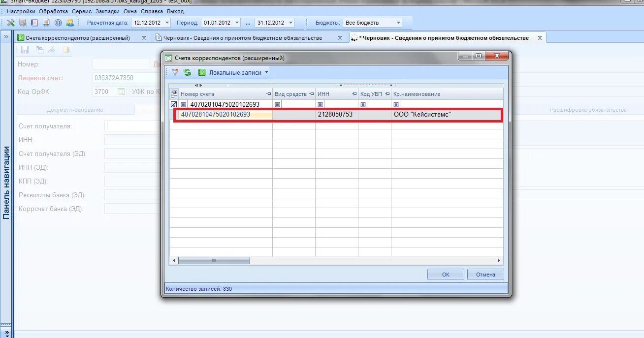The height and width of the screenshot is (338, 644).
Task: Click filter condition icon in Кр.наименование column
Action: click(x=396, y=104)
